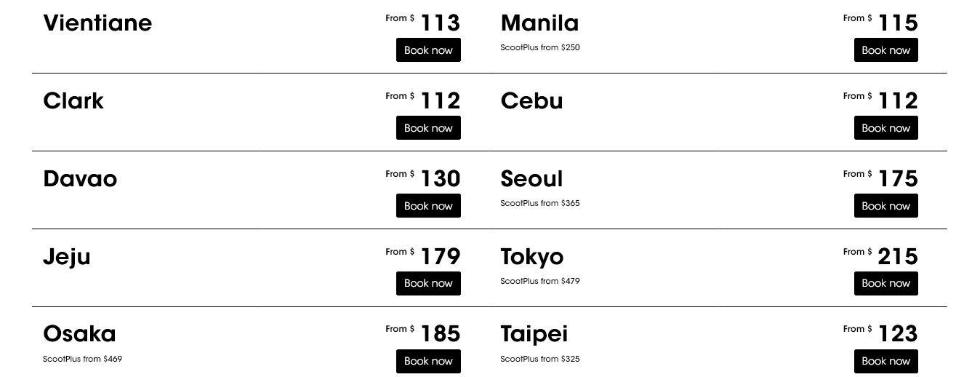Click the Cebu price of 112

[898, 100]
